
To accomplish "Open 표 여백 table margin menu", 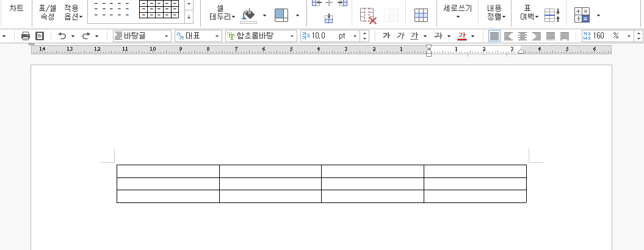I will coord(529,12).
